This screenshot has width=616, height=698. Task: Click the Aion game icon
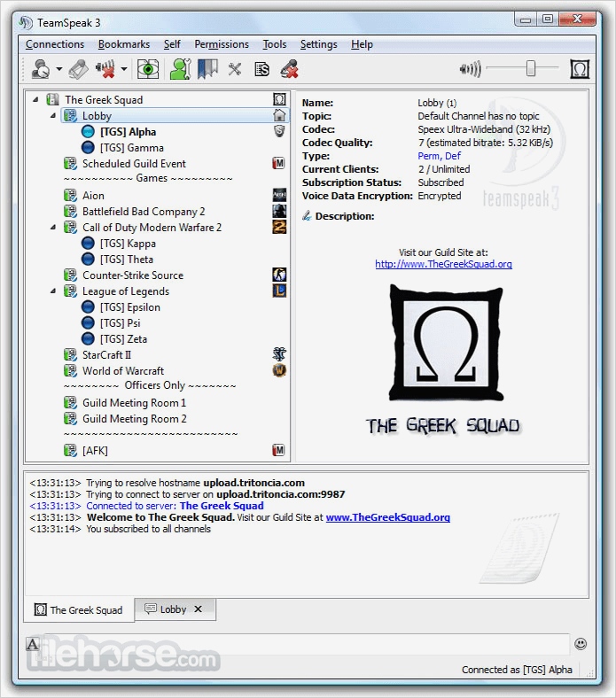pyautogui.click(x=279, y=195)
